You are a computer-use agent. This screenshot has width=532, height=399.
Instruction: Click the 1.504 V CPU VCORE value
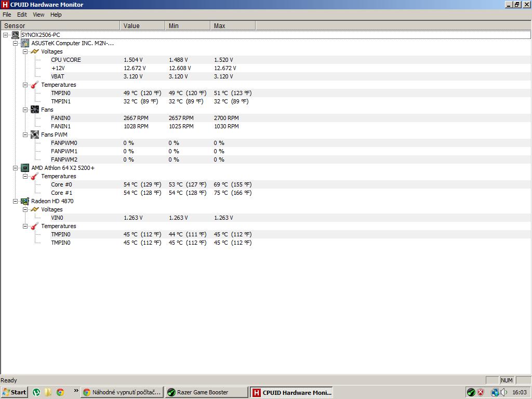133,60
